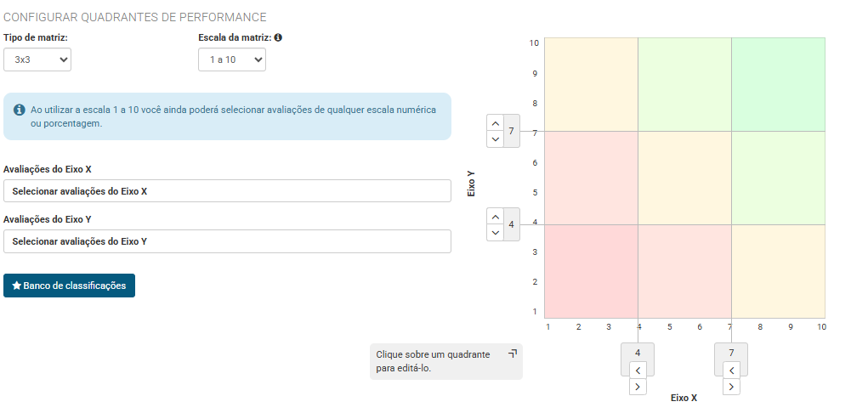Viewport: 868px width, 413px height.
Task: Select the top-right green quadrant
Action: (x=777, y=84)
